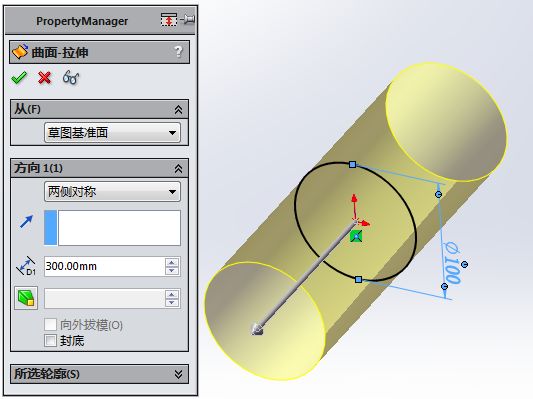The width and height of the screenshot is (533, 399).
Task: Toggle detailed preview glasses icon
Action: pos(71,78)
